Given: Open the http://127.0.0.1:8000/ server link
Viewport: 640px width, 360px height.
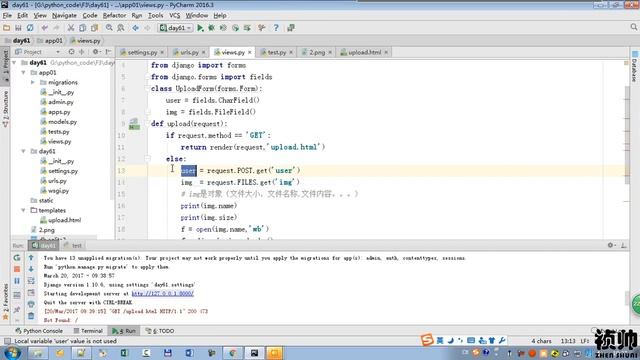Looking at the screenshot, I should (162, 293).
